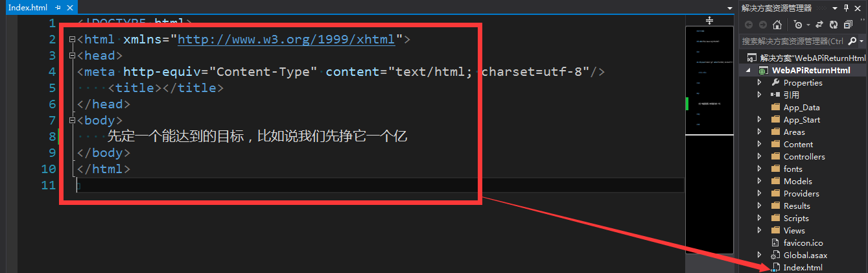
Task: Click the Collapse All icon in Solution Explorer
Action: point(848,25)
